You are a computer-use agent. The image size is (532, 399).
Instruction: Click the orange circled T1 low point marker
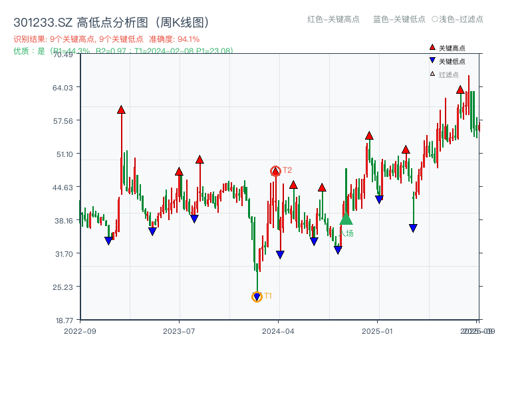[x=256, y=297]
